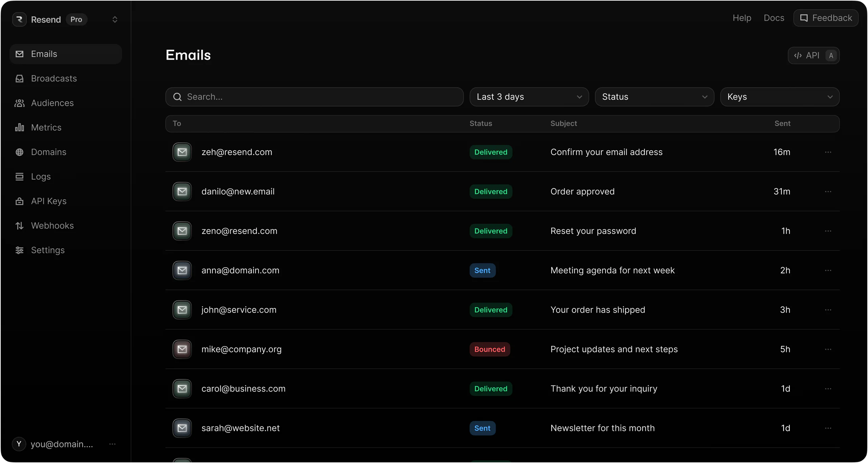Open the workspace switcher chevrons
Image resolution: width=868 pixels, height=463 pixels.
(115, 19)
